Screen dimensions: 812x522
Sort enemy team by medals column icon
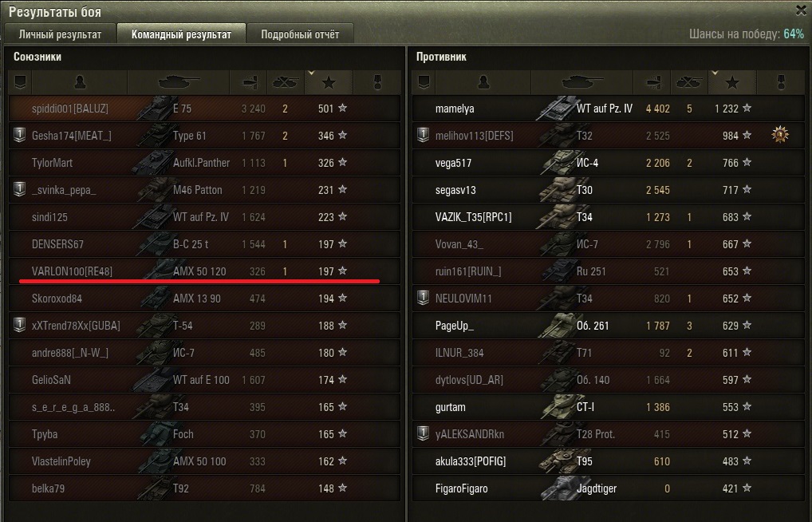[780, 82]
